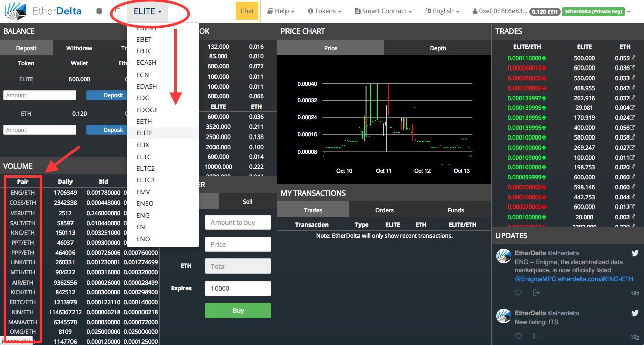Click the Expires field showing 10000
The image size is (644, 345).
point(238,288)
